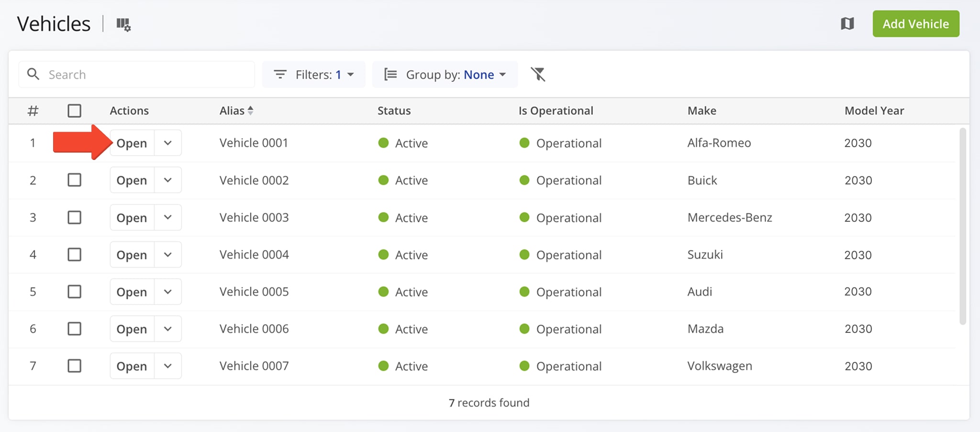The width and height of the screenshot is (980, 432).
Task: Open the Group by None dropdown
Action: [x=445, y=74]
